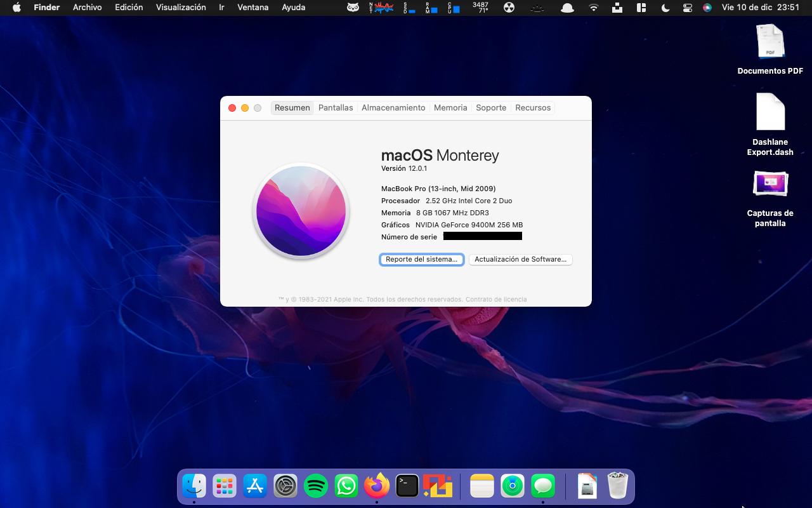This screenshot has height=508, width=812.
Task: Close the About This Mac window
Action: pos(232,108)
